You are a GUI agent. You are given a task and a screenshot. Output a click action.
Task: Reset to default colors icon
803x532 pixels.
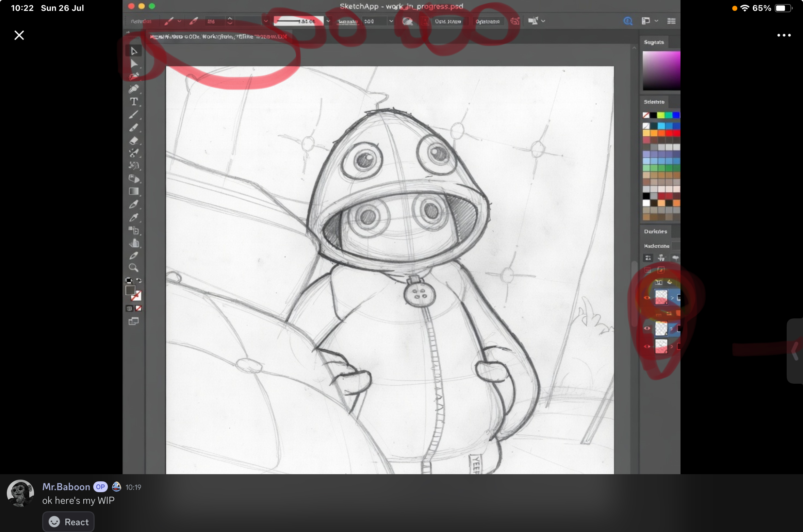click(129, 281)
